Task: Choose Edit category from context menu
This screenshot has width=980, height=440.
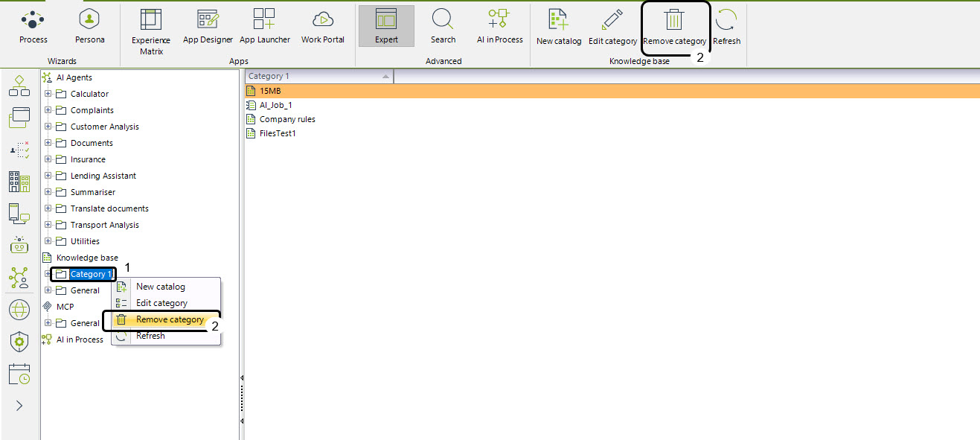Action: [161, 303]
